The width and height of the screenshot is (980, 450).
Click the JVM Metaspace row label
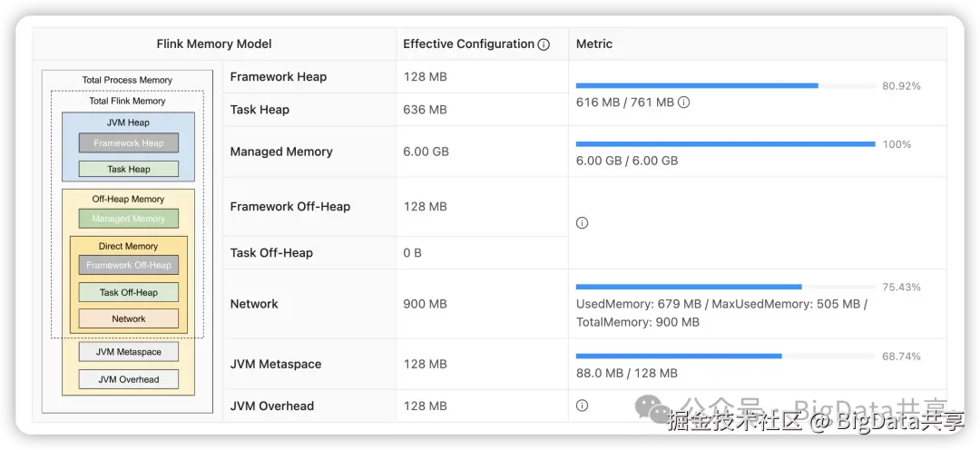276,364
